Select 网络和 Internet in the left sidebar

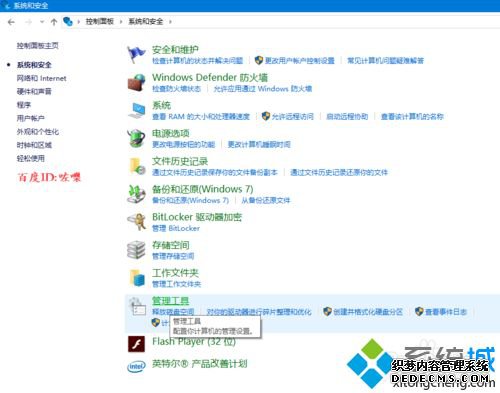click(x=42, y=78)
